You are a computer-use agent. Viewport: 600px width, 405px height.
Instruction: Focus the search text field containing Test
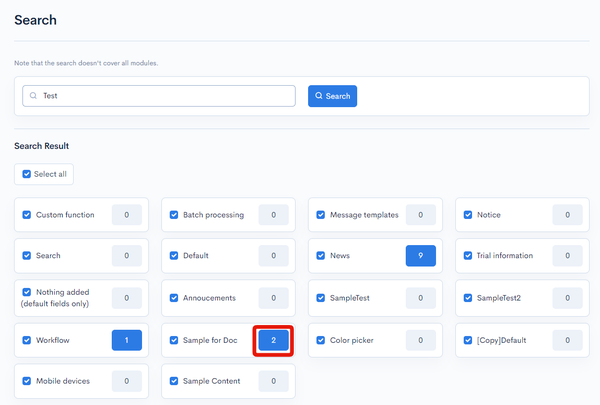(x=159, y=96)
